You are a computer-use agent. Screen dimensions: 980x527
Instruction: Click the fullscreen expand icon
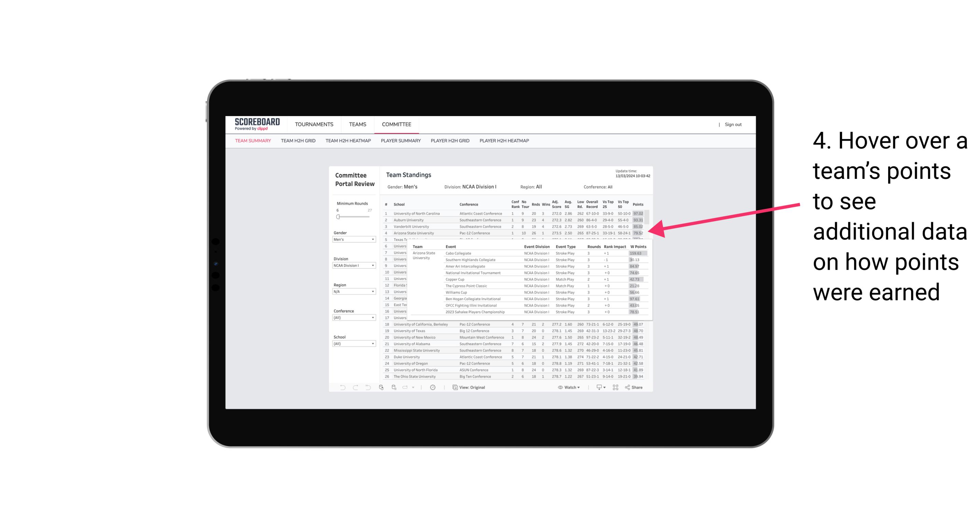617,387
